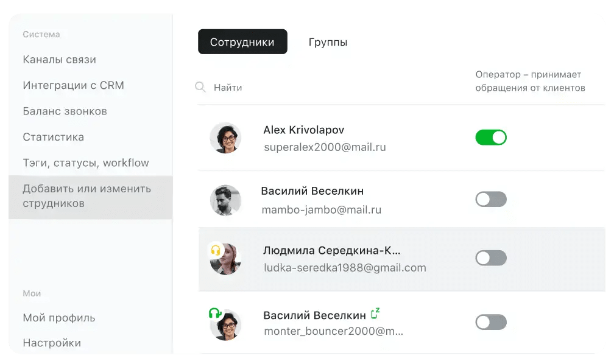Screen dimensions: 614x364
Task: Go to Интеграции с CRM
Action: click(74, 85)
